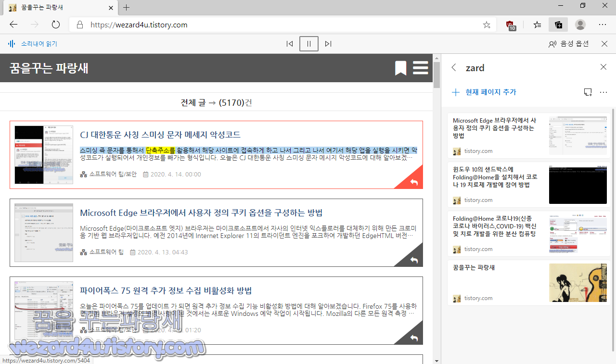Click thumbnail of 파이어폭스 75 article
616x364 pixels.
(44, 311)
